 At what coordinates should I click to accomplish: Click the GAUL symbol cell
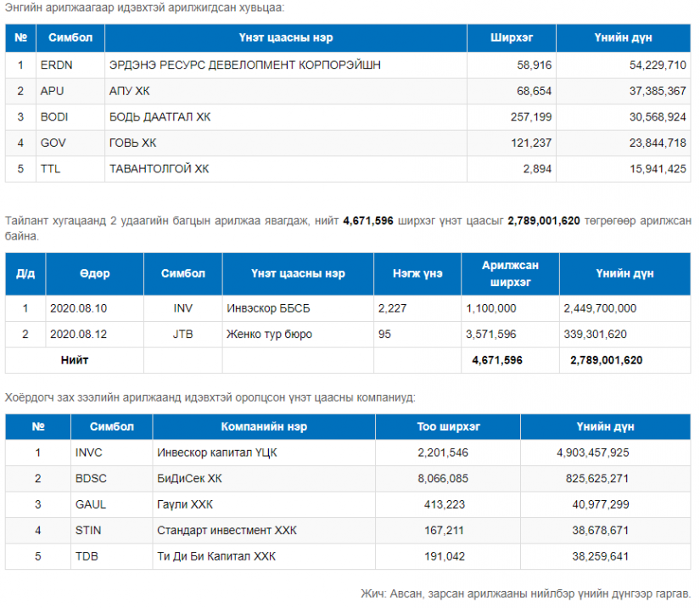[112, 504]
